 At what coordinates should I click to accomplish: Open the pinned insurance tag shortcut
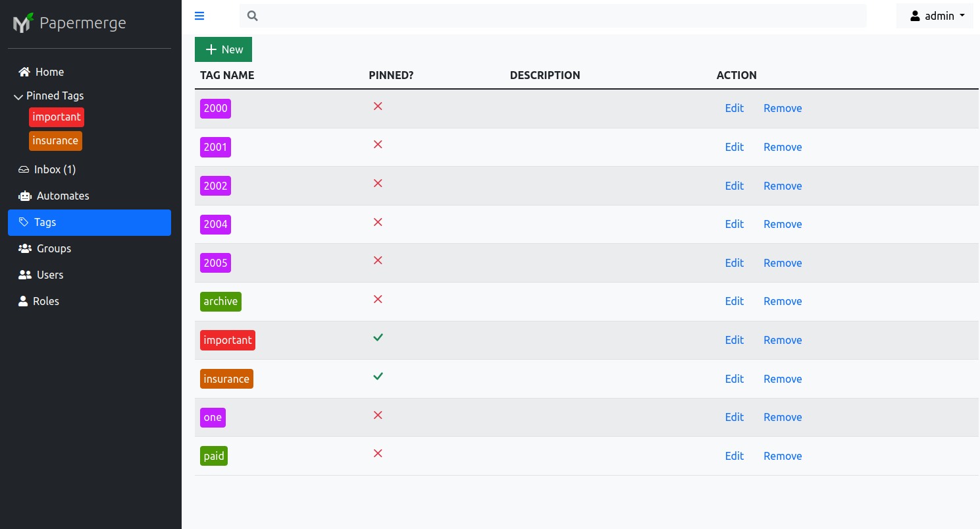click(x=55, y=140)
